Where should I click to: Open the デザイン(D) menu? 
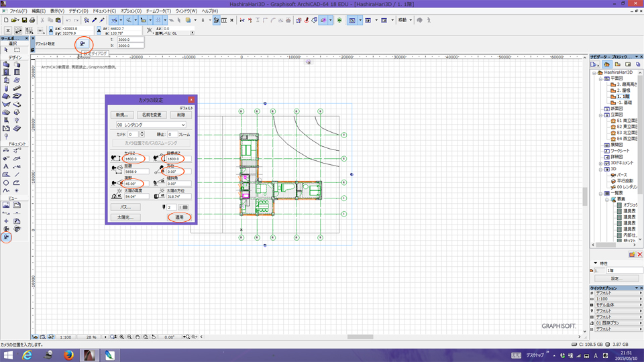(78, 11)
